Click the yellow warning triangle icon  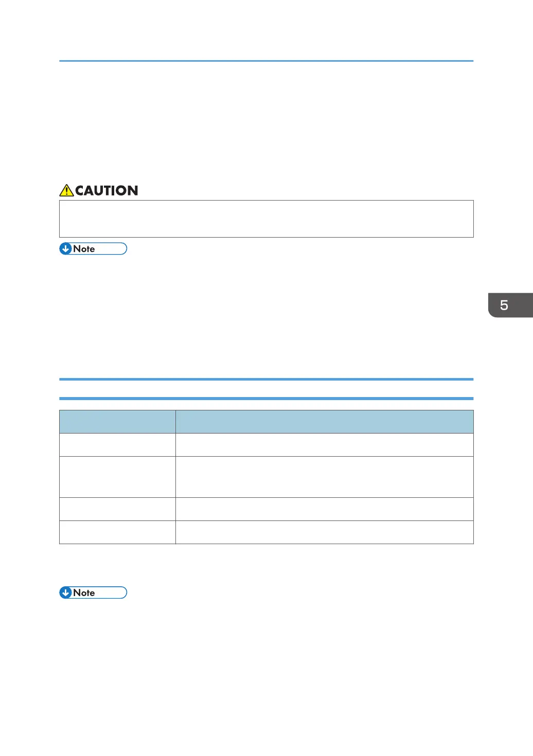[66, 191]
